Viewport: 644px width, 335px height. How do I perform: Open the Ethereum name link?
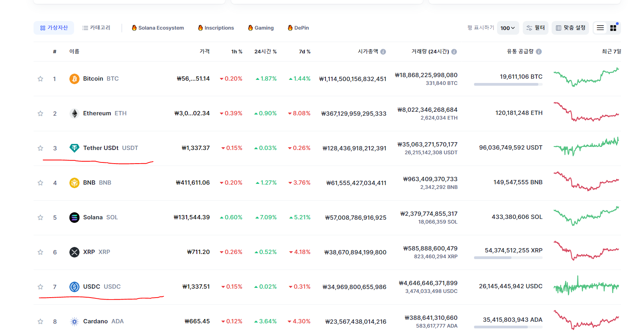97,113
